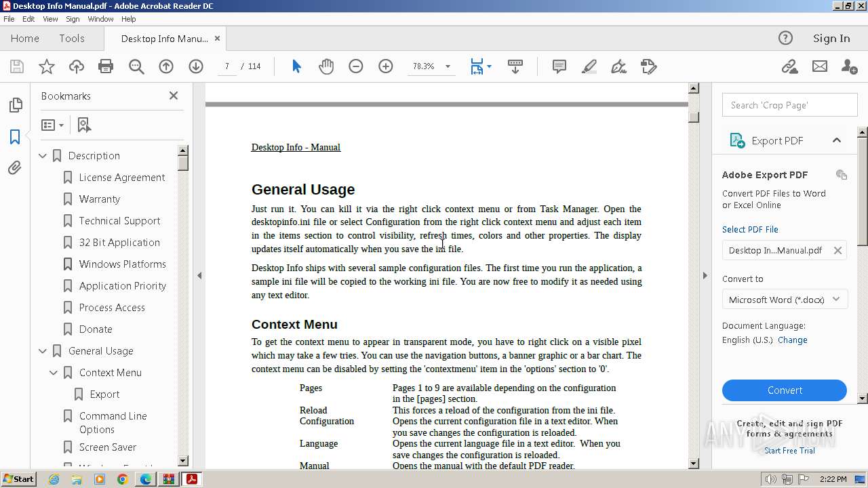Click Sign In
This screenshot has height=488, width=868.
pos(831,38)
